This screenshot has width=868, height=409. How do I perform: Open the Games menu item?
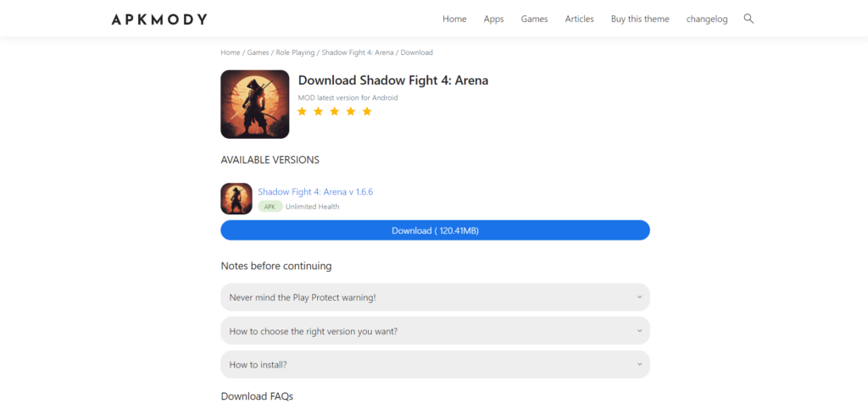click(534, 19)
